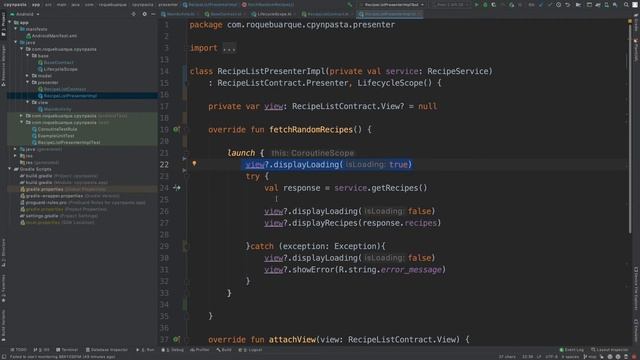This screenshot has height=360, width=640.
Task: Open Search Everywhere magnifier icon
Action: coord(626,5)
